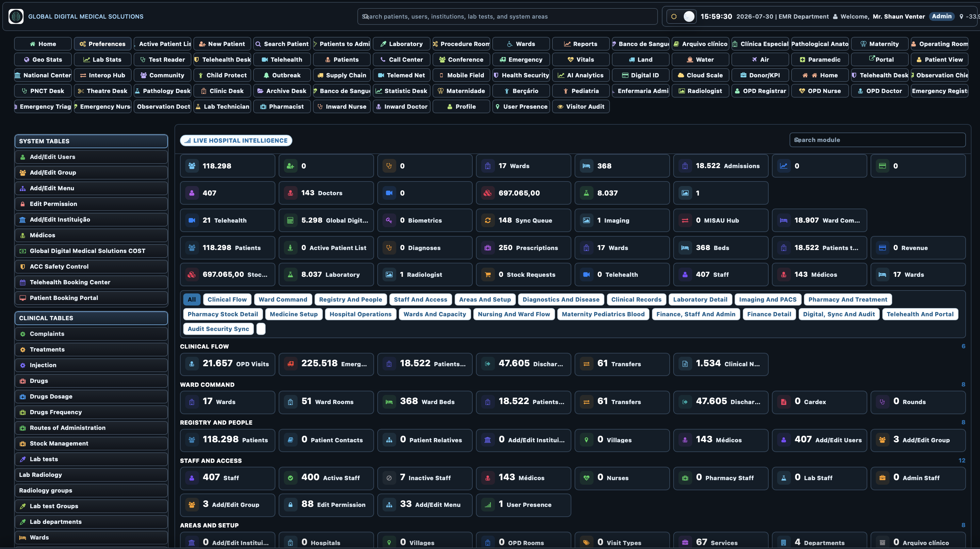The height and width of the screenshot is (549, 980).
Task: Click the 250 Prescriptions card icon
Action: (x=488, y=247)
